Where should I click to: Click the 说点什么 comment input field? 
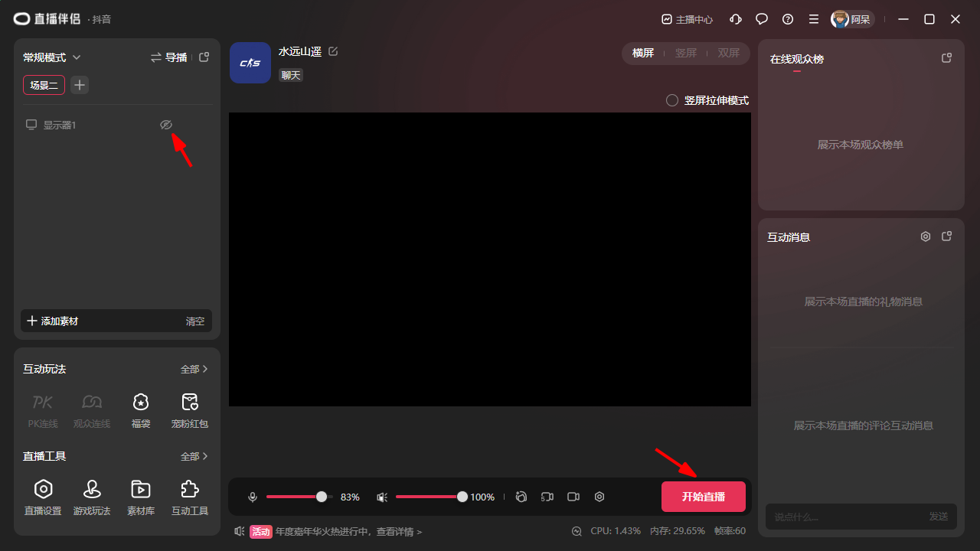click(842, 517)
